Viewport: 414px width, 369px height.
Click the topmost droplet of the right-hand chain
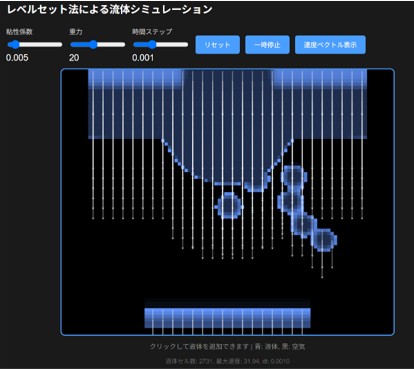[x=293, y=175]
